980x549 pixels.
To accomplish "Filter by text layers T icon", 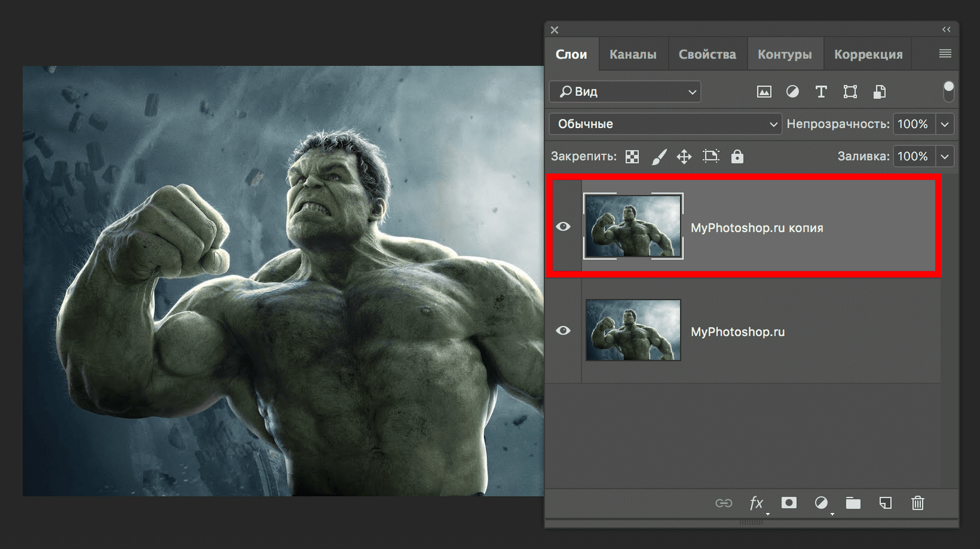I will (x=821, y=92).
